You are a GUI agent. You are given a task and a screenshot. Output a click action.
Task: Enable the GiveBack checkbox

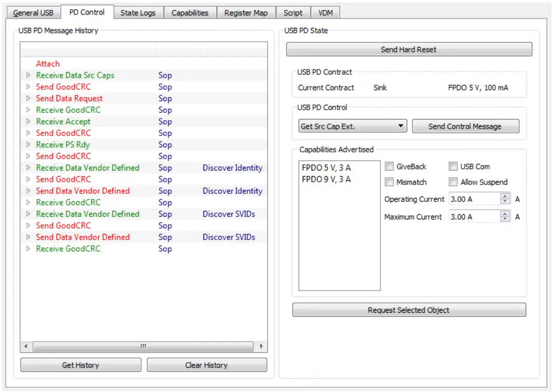click(x=390, y=166)
